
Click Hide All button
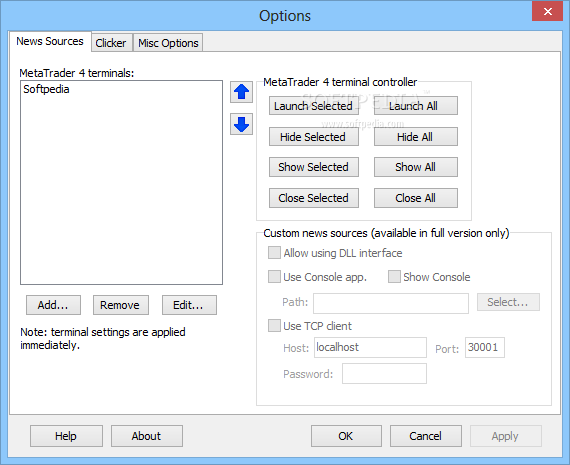(x=416, y=137)
